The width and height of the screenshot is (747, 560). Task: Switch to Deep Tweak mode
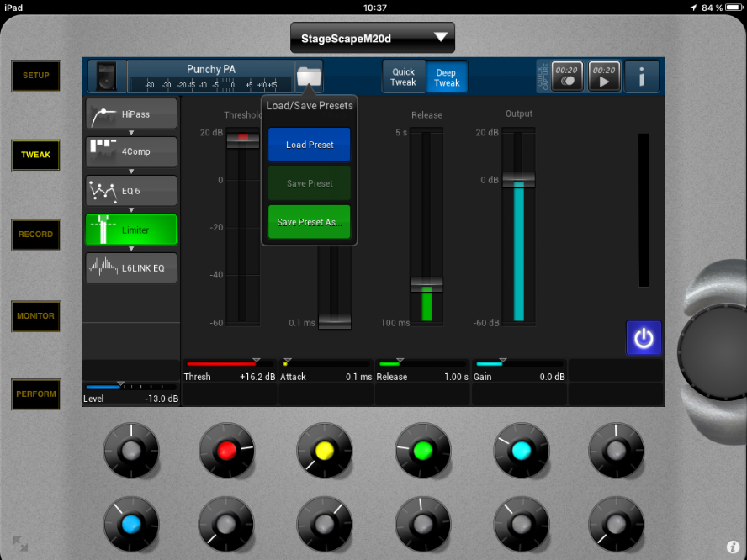(x=447, y=77)
